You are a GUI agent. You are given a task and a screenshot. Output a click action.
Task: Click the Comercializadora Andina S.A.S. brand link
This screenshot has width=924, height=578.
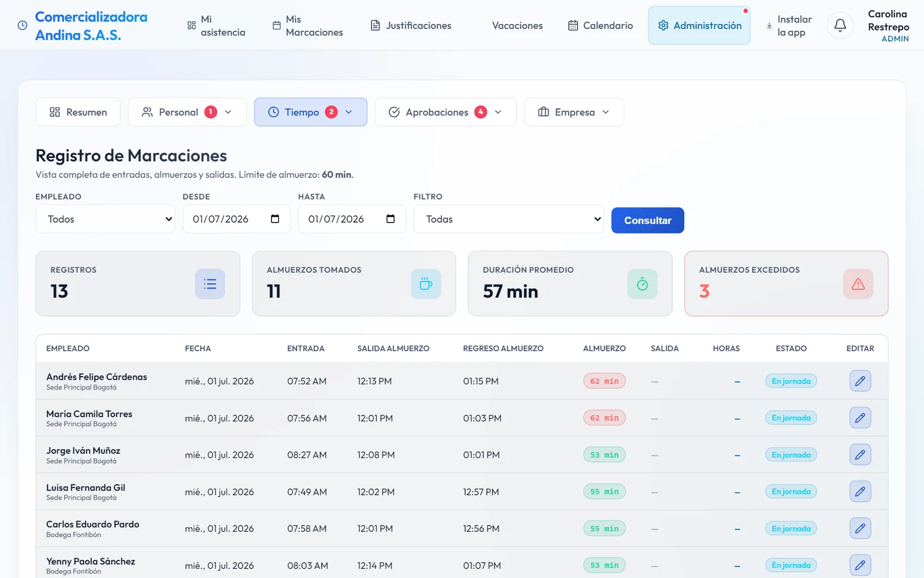click(91, 25)
